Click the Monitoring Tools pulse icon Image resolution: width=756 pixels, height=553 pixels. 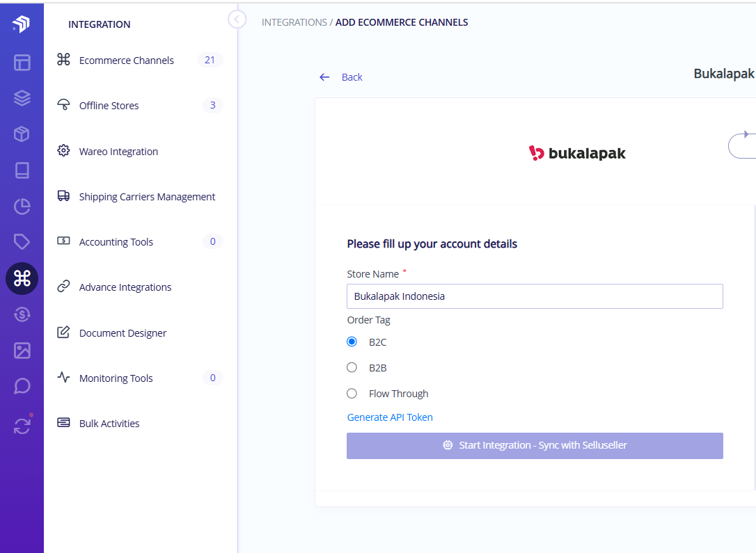coord(63,377)
